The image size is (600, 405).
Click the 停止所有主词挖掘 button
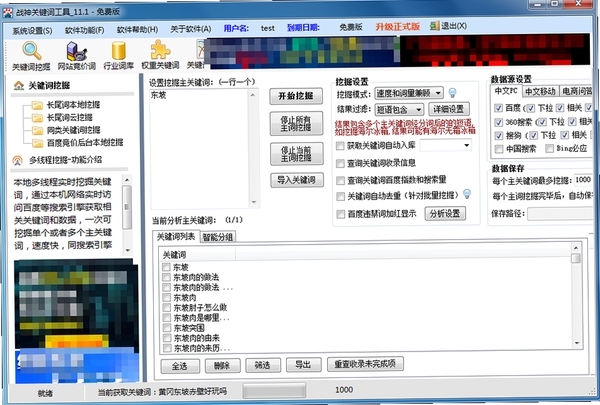(x=296, y=123)
